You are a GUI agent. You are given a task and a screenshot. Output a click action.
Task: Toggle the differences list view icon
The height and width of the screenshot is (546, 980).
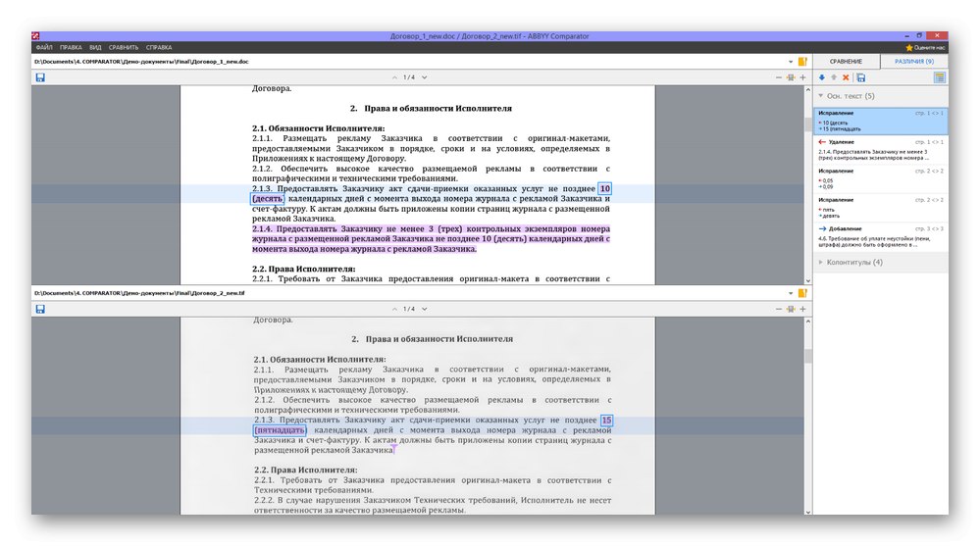coord(940,77)
